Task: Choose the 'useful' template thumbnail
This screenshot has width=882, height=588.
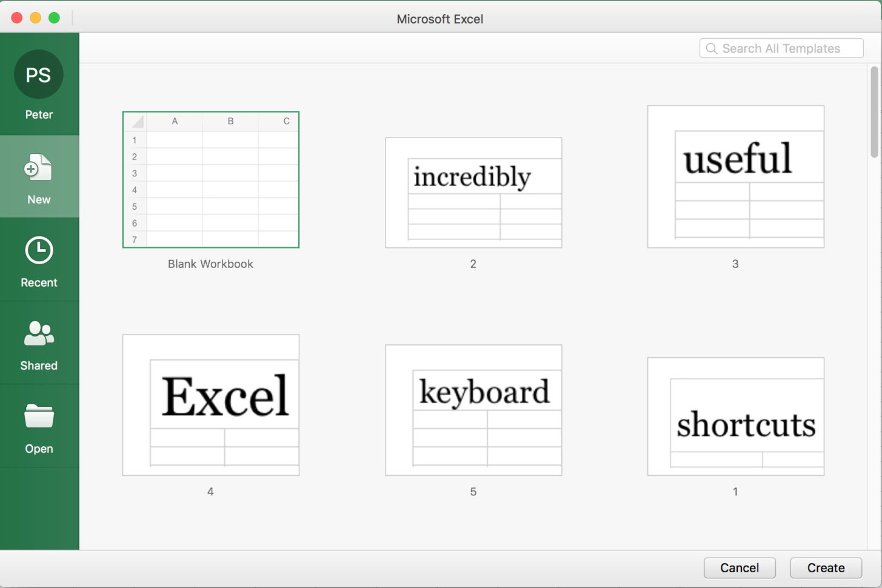Action: click(736, 176)
